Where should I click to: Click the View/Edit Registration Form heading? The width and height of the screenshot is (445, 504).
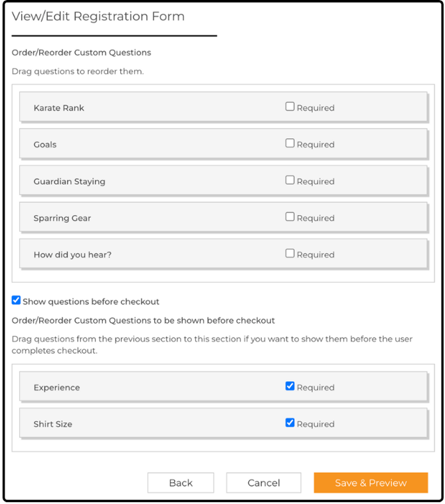[98, 17]
